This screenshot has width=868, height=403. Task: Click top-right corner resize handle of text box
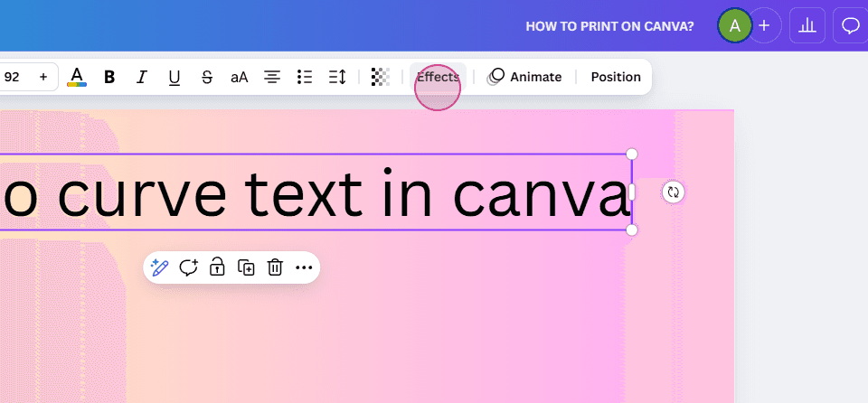tap(632, 154)
